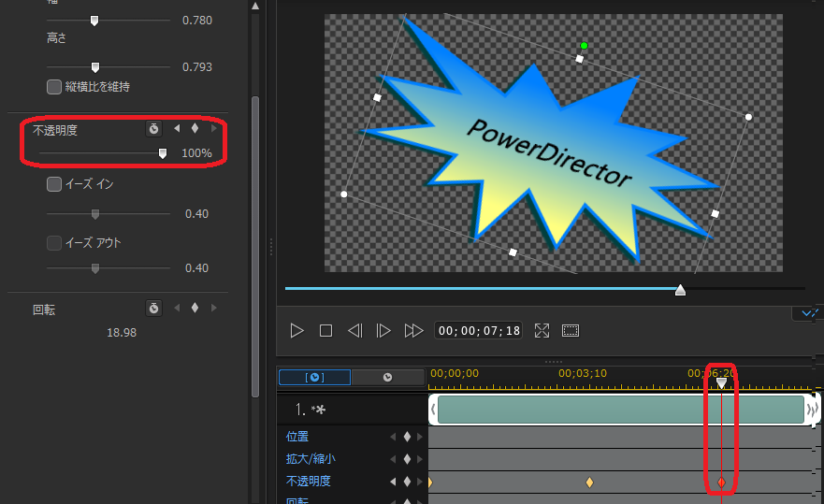The width and height of the screenshot is (824, 504).
Task: Click the イーズ イン slider at 0.40
Action: (x=95, y=214)
